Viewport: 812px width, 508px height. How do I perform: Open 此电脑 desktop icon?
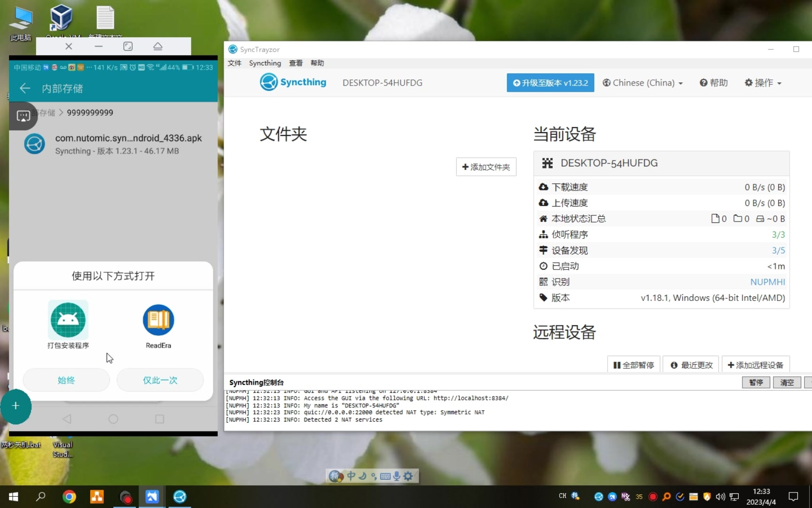point(21,24)
